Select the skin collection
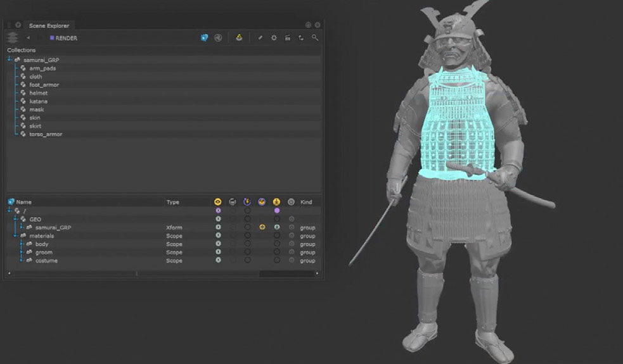 (x=35, y=118)
